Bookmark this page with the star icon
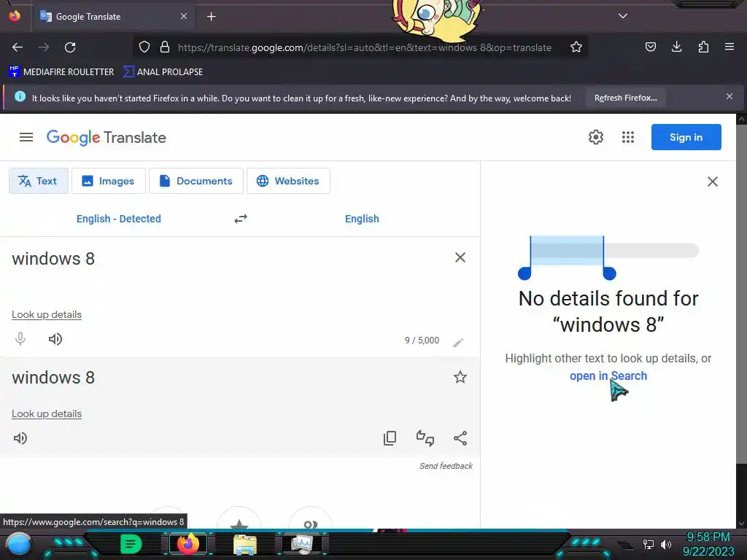The image size is (747, 560). (x=576, y=47)
